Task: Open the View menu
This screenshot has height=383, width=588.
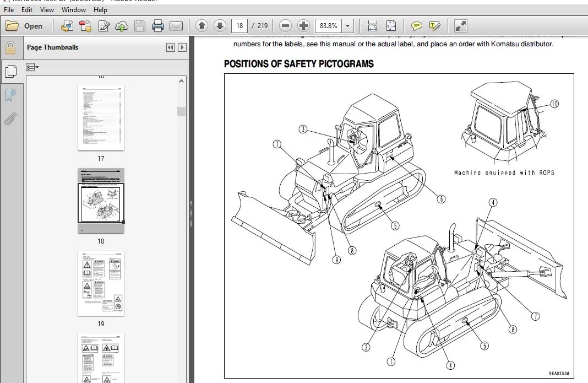Action: point(47,10)
